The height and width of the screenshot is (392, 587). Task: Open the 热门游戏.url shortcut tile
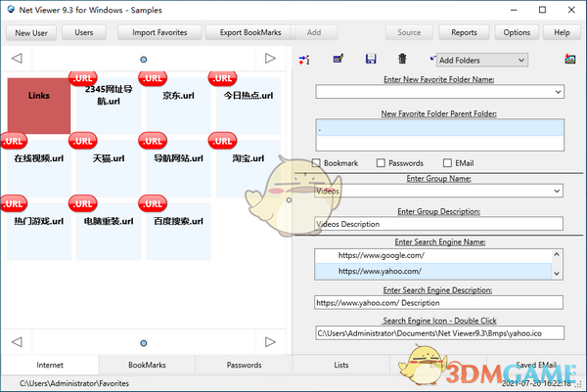(x=39, y=231)
